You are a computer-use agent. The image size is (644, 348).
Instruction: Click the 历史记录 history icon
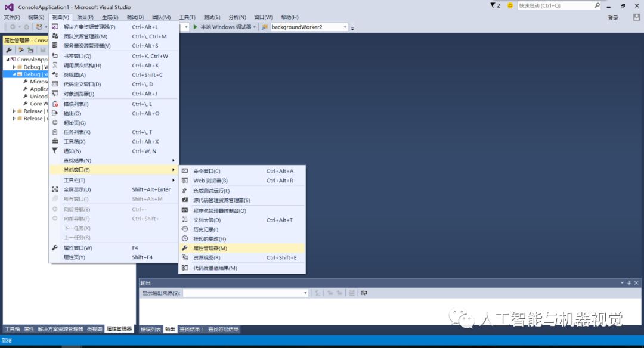[185, 229]
